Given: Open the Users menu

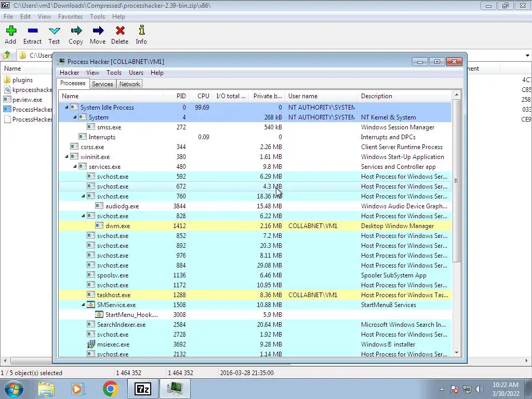Looking at the screenshot, I should (x=136, y=73).
